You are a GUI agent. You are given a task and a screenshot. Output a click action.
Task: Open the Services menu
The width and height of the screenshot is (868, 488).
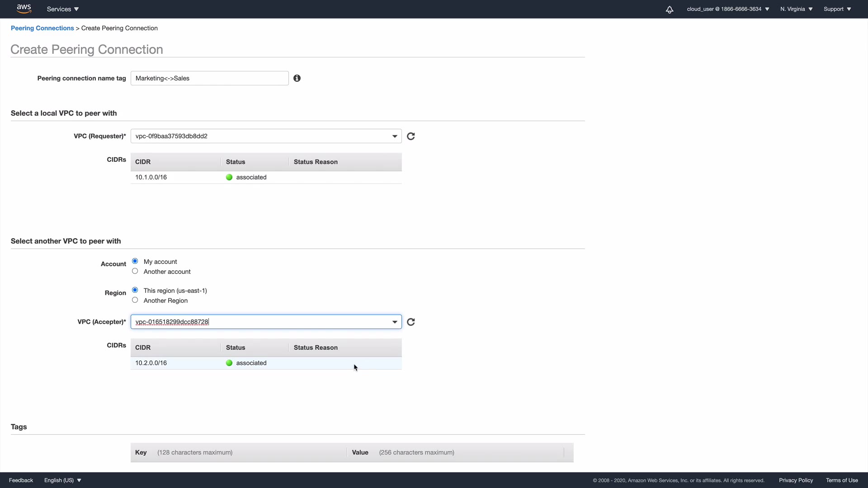click(x=62, y=9)
